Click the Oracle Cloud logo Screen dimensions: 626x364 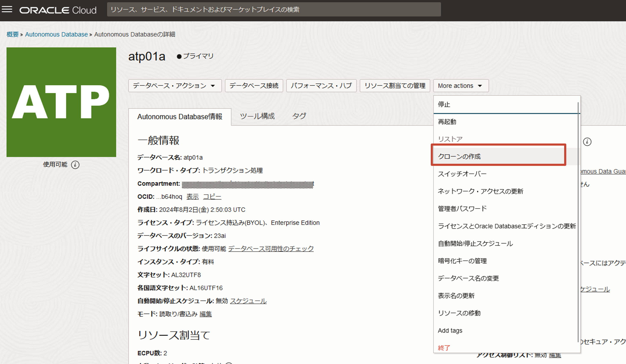[x=58, y=10]
